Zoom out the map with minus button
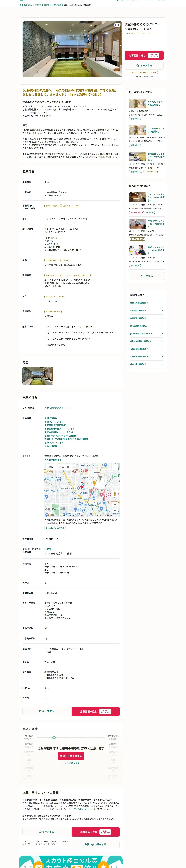Viewport: 186px width, 868px height. pyautogui.click(x=115, y=511)
